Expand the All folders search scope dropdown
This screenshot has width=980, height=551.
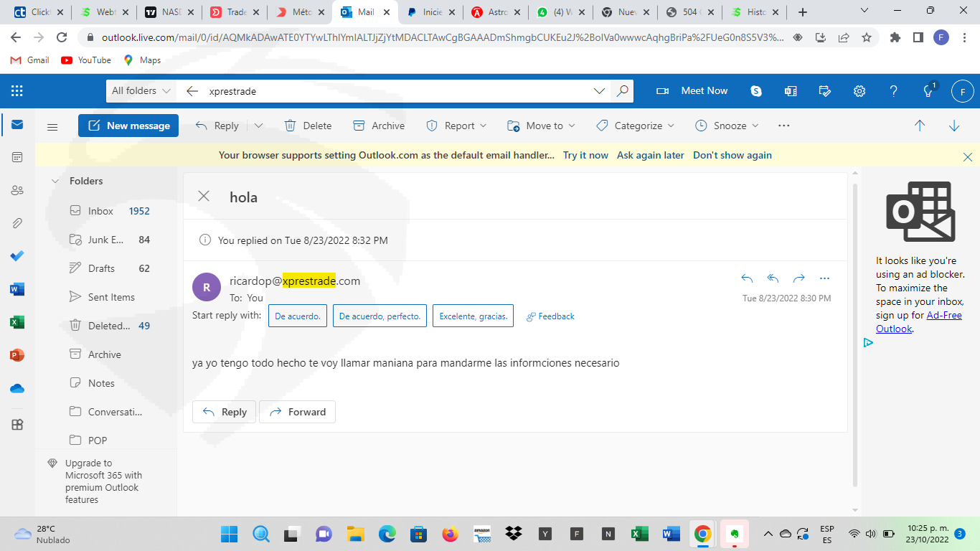[x=141, y=91]
